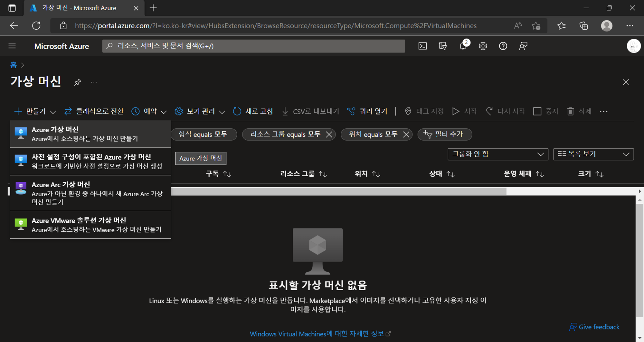Focus the 리소스, 서비스 및 문서 검색 box

pos(253,46)
